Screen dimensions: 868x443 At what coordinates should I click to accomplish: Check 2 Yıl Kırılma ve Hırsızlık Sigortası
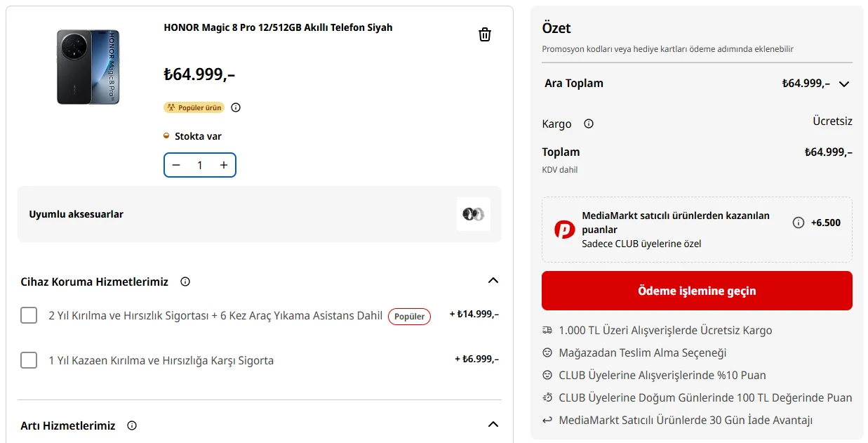pos(29,315)
